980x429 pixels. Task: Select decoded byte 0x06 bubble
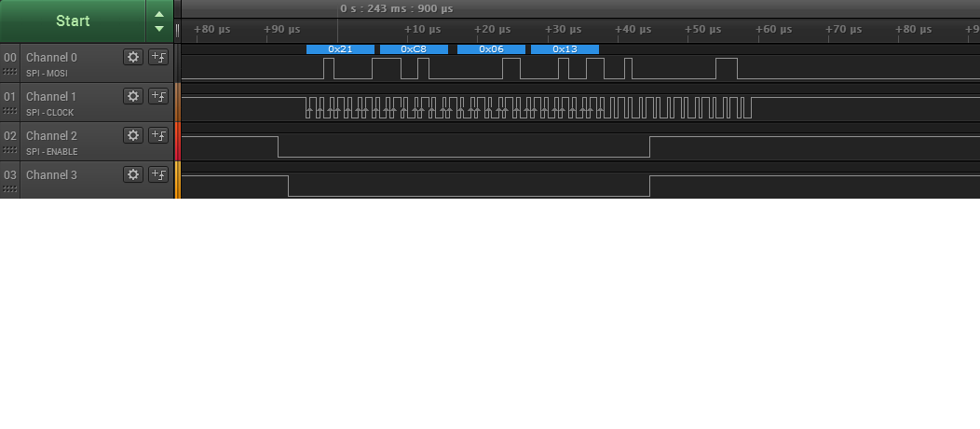coord(491,49)
